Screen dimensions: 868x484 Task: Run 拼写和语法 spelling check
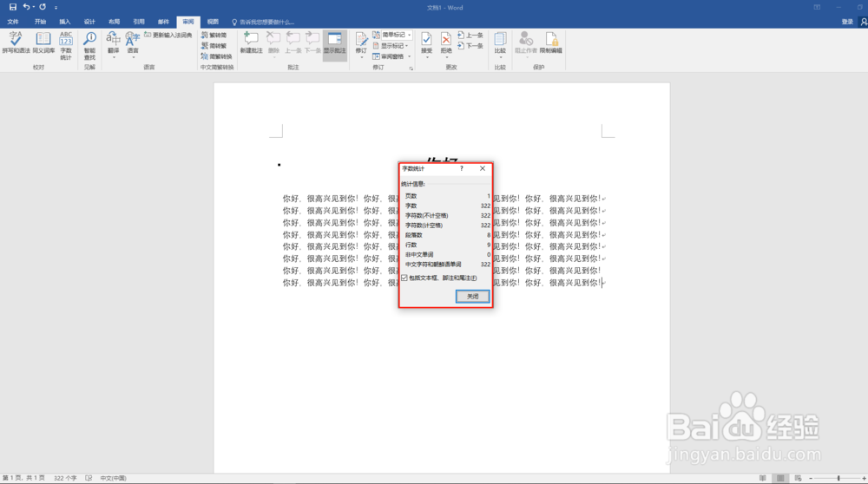click(x=16, y=43)
